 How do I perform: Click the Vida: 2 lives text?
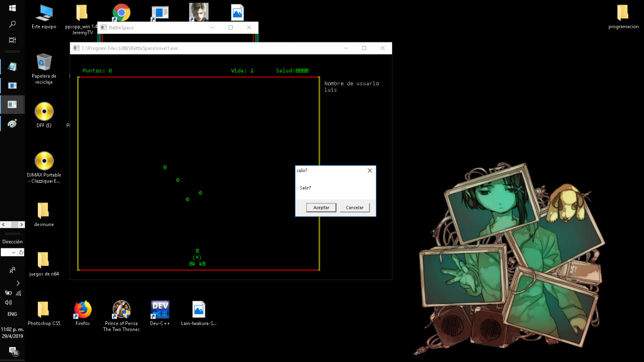(242, 71)
